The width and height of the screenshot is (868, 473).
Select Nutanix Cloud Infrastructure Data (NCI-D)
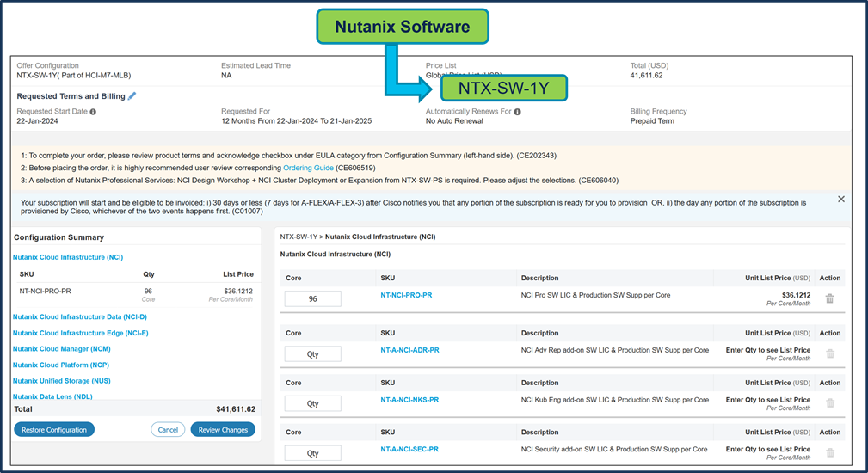(x=80, y=317)
